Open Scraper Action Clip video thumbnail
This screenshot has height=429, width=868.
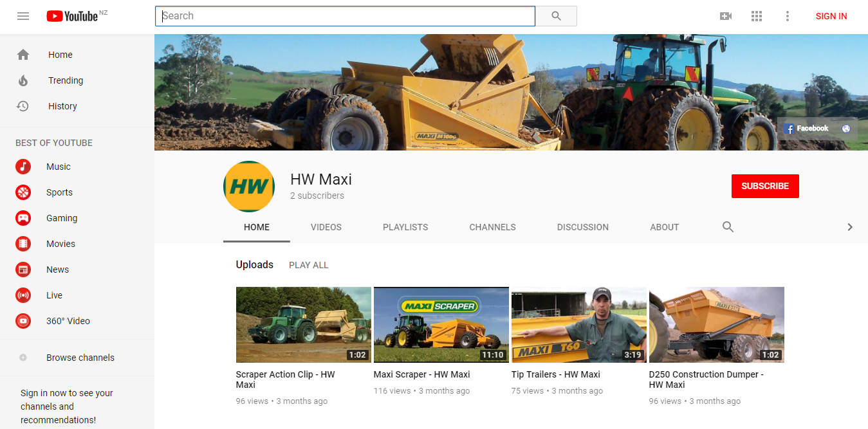(304, 325)
